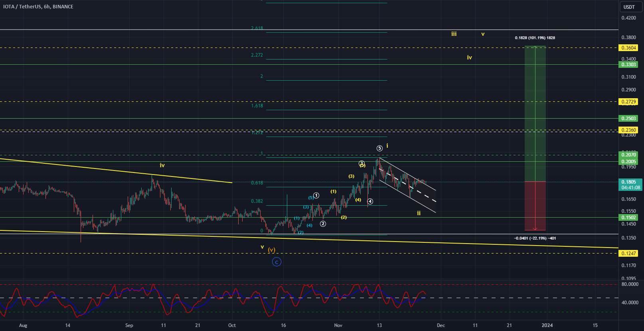The width and height of the screenshot is (644, 331).
Task: Click the yellow iii wave label
Action: (454, 34)
